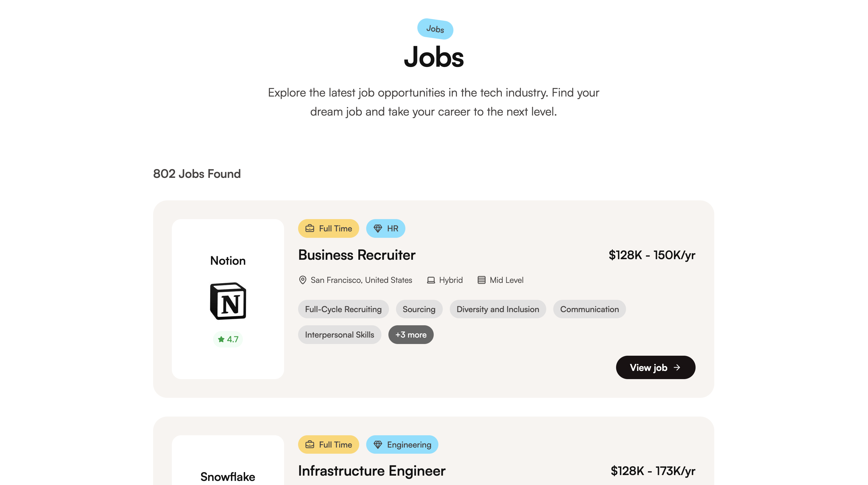Open the Infrastructure Engineer job title

(372, 471)
